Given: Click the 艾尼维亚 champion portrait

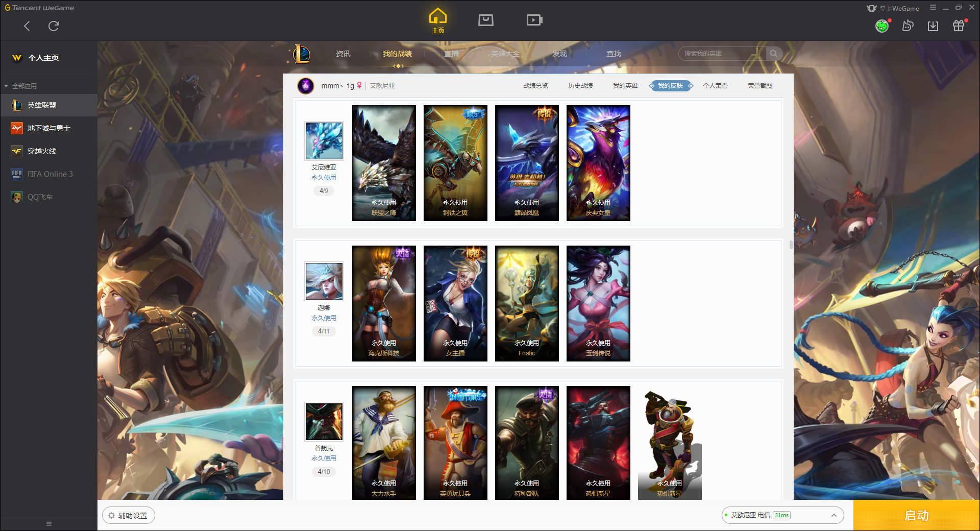Looking at the screenshot, I should tap(324, 140).
